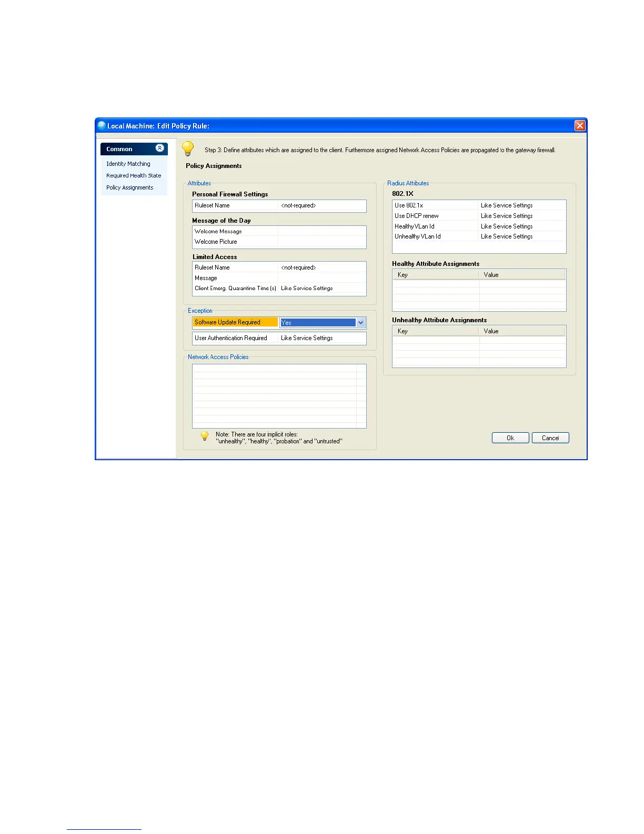Close the Edit Policy Rule dialog

pyautogui.click(x=580, y=125)
